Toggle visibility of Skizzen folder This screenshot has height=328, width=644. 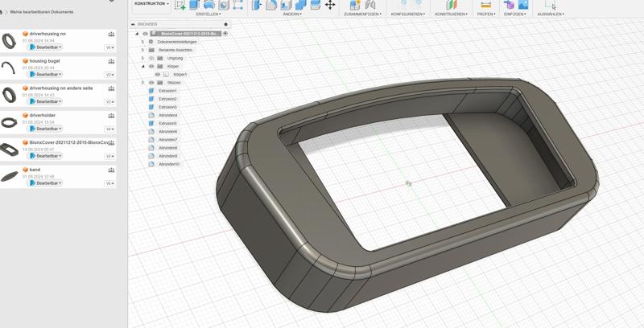[x=151, y=83]
